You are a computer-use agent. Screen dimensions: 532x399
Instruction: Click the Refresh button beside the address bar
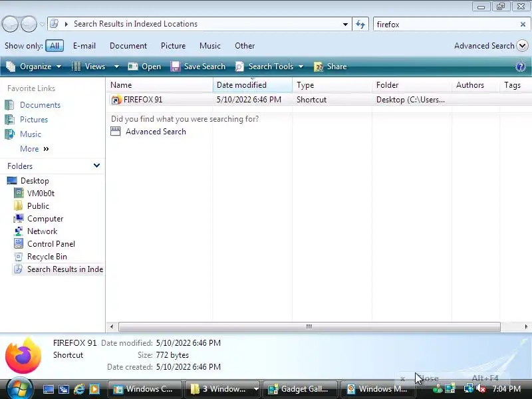pos(360,25)
